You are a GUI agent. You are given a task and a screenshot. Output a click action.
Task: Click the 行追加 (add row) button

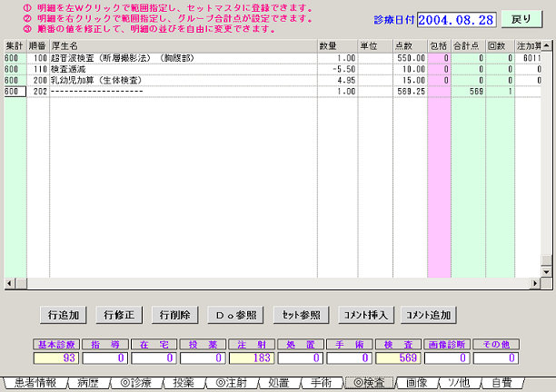[x=63, y=315]
